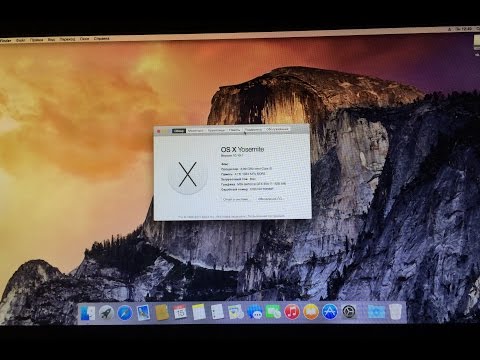Open Mail stamp icon in Dock
Image resolution: width=480 pixels, height=360 pixels.
click(x=143, y=313)
